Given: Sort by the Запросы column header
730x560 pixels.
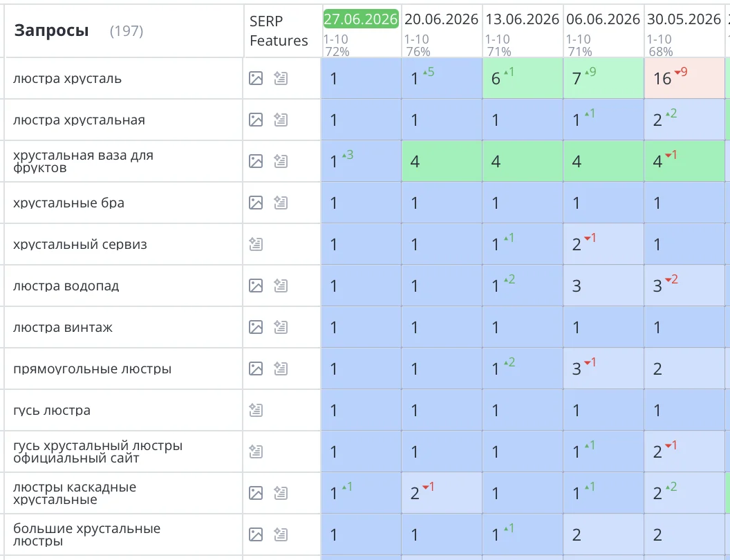Looking at the screenshot, I should click(x=51, y=30).
